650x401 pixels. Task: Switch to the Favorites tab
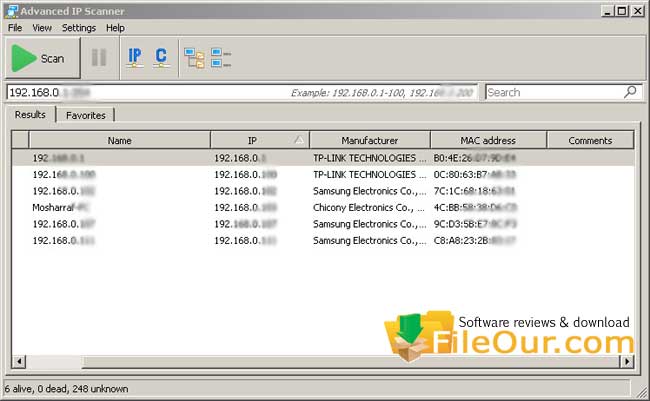pyautogui.click(x=86, y=115)
